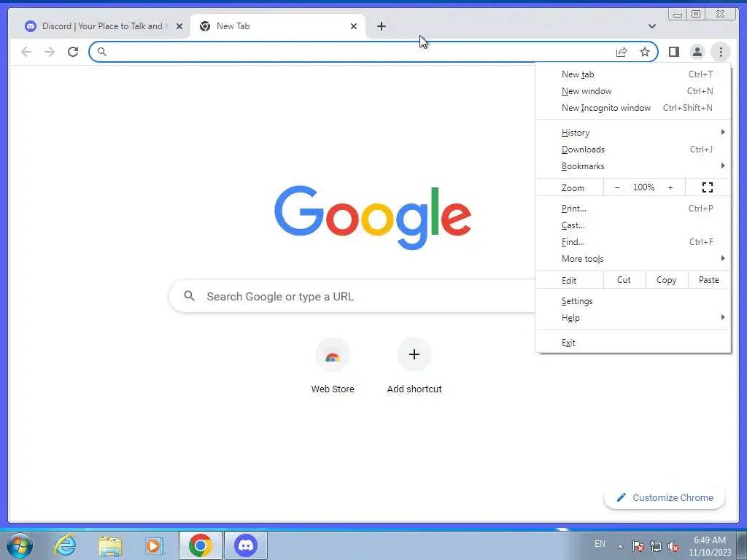This screenshot has width=747, height=560.
Task: Open Settings from Chrome menu
Action: click(633, 301)
